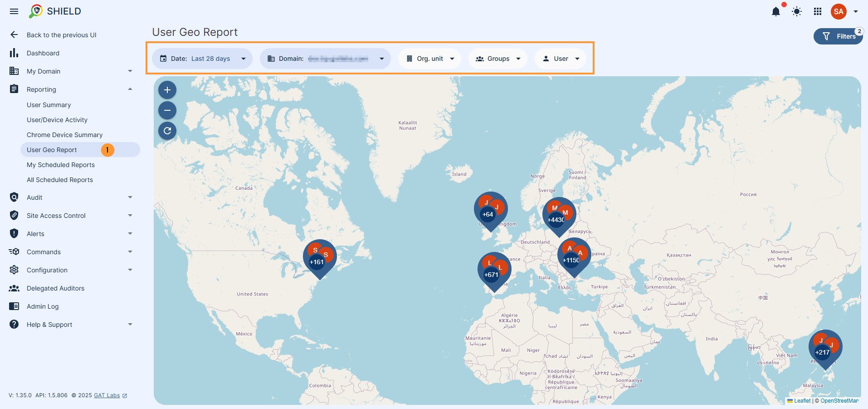The image size is (868, 409).
Task: Click the Admin Log icon
Action: (14, 306)
